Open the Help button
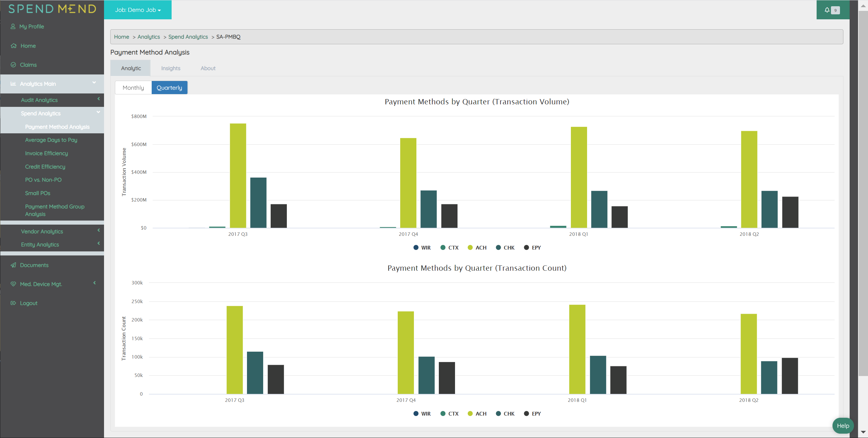The height and width of the screenshot is (438, 868). 843,426
